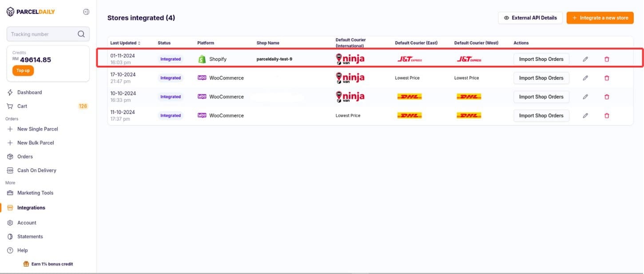Click Earn 1% bonus credit link
The image size is (644, 274).
(48, 264)
